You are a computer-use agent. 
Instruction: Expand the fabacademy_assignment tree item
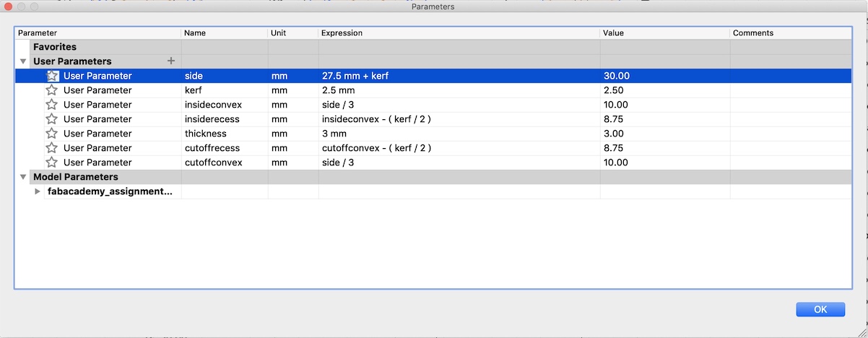38,191
